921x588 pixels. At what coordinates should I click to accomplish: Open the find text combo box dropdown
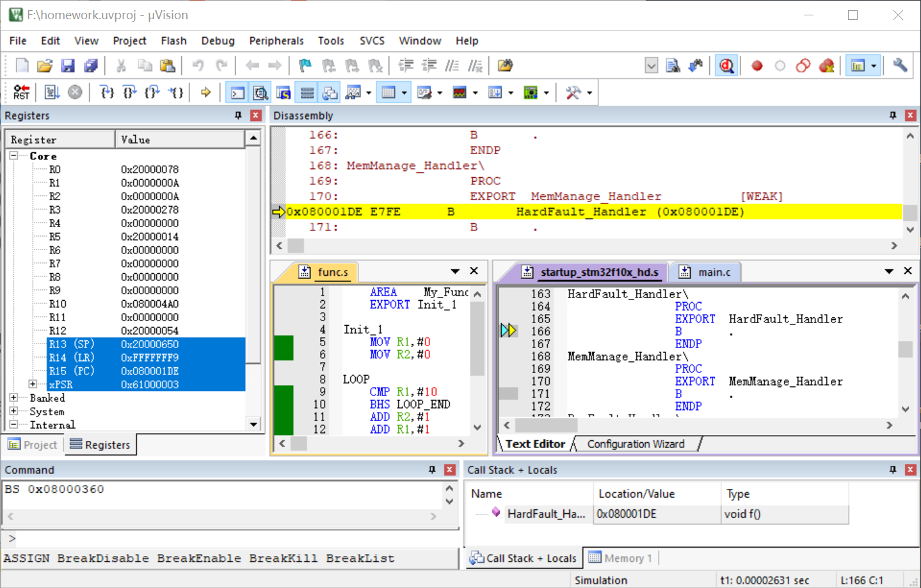651,65
